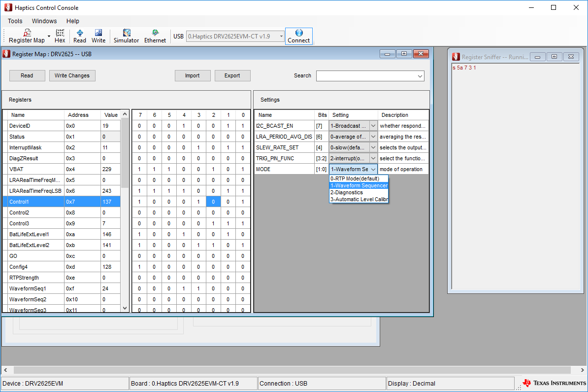Viewport: 588px width, 392px height.
Task: Open the Simulator toolbar icon
Action: [127, 36]
